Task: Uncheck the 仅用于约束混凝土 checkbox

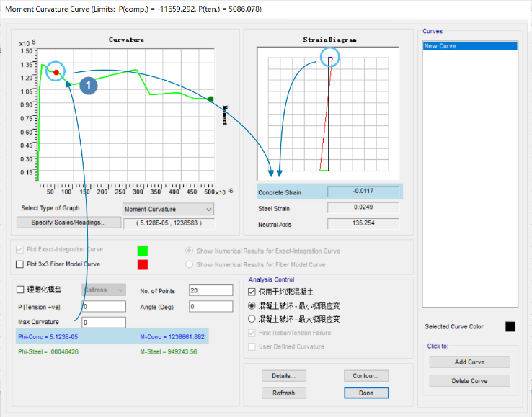Action: [252, 292]
